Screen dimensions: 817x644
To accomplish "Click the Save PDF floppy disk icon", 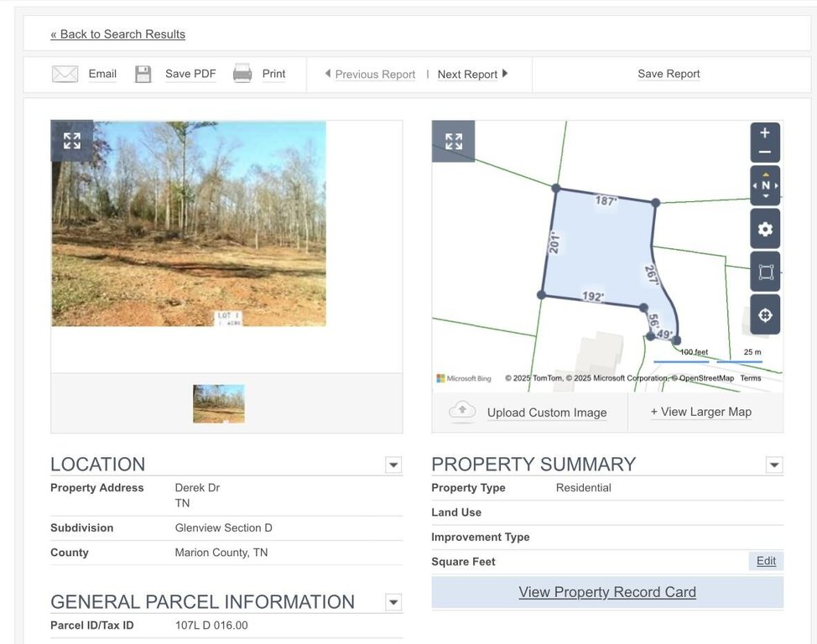I will click(143, 74).
